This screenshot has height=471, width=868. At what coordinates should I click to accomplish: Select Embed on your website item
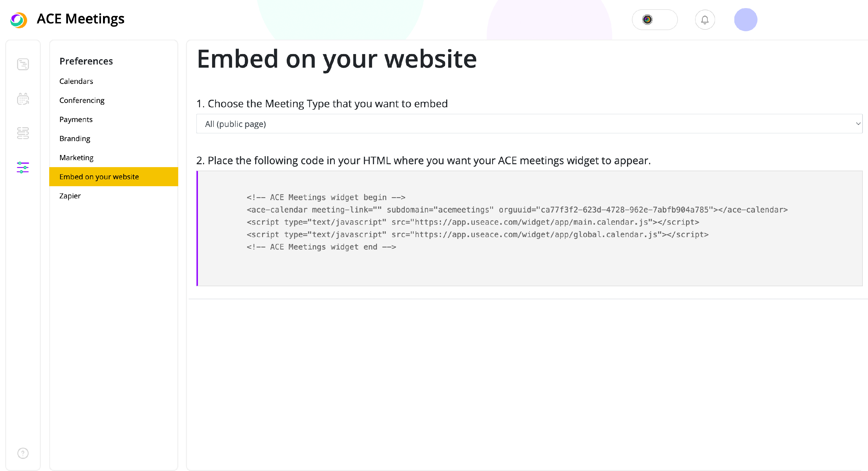pyautogui.click(x=99, y=177)
